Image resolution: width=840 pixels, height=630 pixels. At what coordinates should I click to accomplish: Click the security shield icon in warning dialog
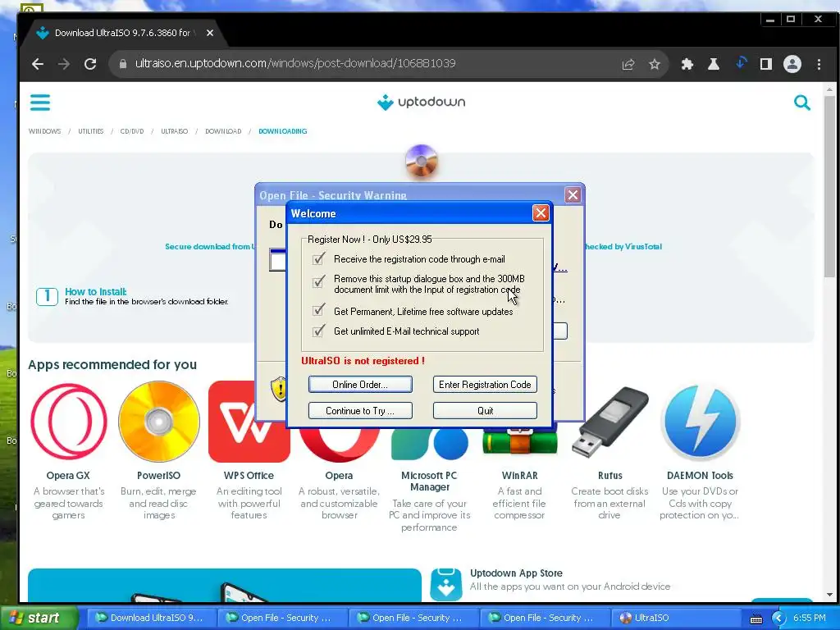[x=279, y=389]
